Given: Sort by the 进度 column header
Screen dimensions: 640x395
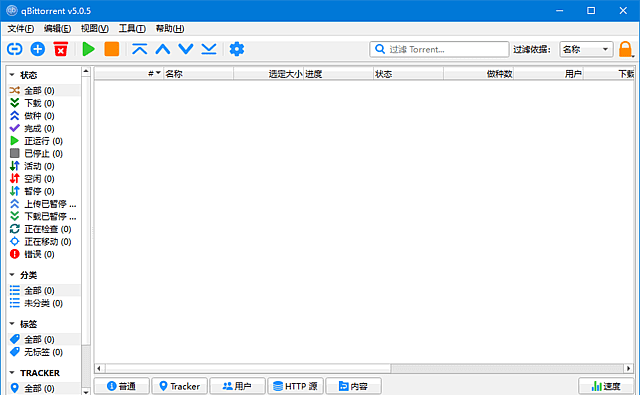Looking at the screenshot, I should [x=338, y=74].
